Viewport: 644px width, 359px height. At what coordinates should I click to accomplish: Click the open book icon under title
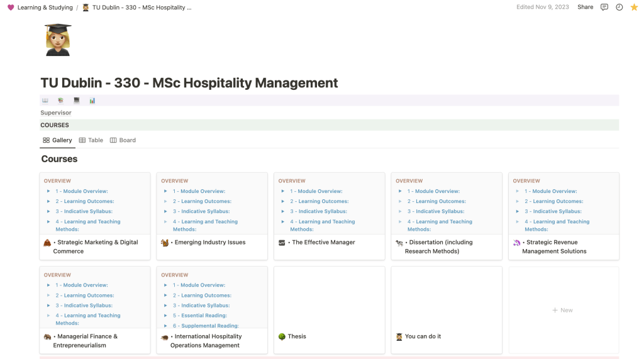(x=45, y=101)
